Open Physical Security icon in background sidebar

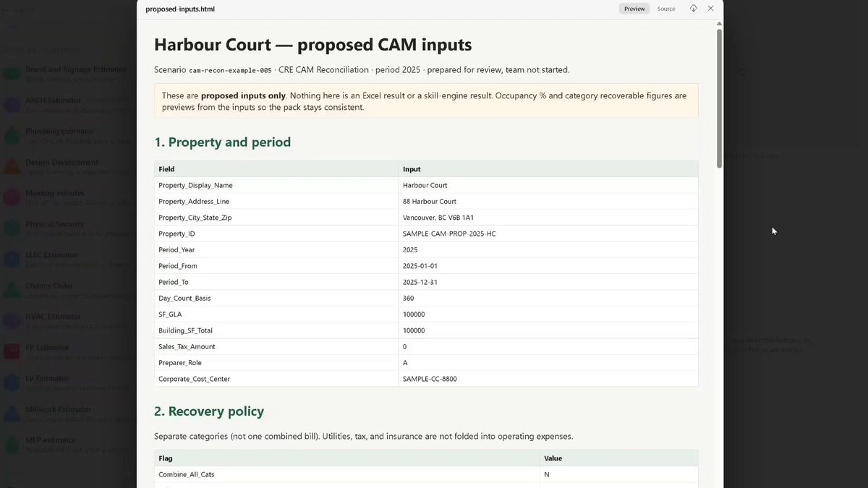[12, 228]
